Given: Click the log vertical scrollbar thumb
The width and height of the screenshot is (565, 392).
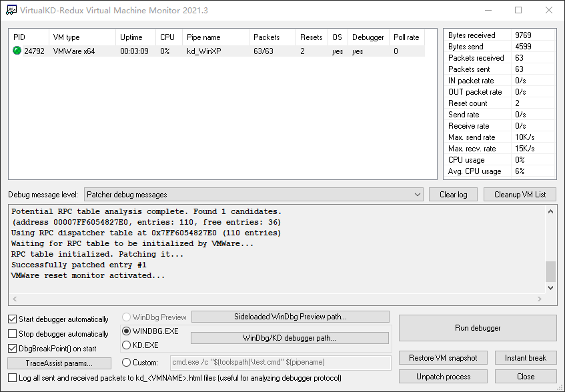Looking at the screenshot, I should point(550,271).
